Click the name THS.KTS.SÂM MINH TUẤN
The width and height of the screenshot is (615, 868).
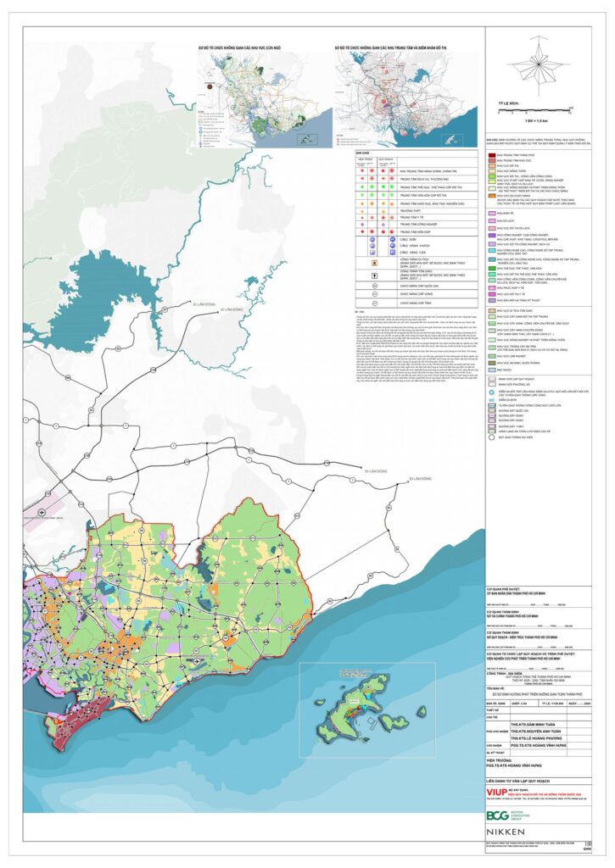click(x=534, y=724)
